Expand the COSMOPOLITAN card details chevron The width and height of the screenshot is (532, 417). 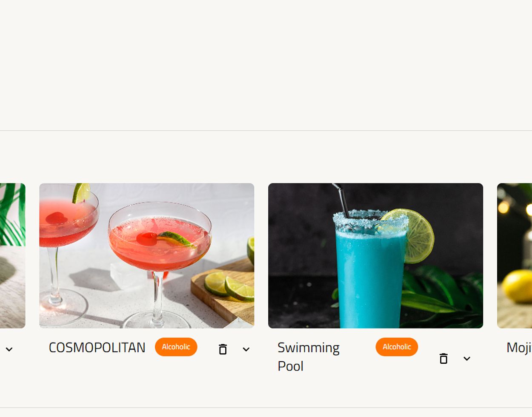(x=246, y=349)
